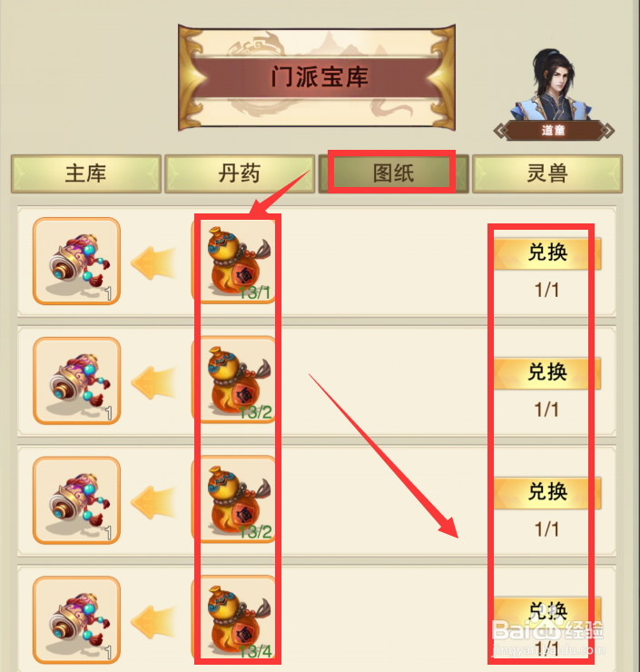Tap the gourd item showing 13/4

click(235, 620)
